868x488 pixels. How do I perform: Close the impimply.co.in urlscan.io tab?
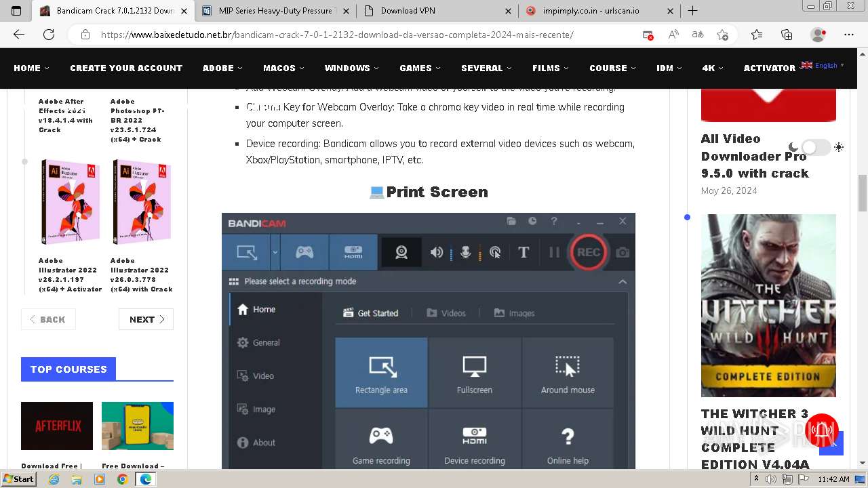[671, 11]
